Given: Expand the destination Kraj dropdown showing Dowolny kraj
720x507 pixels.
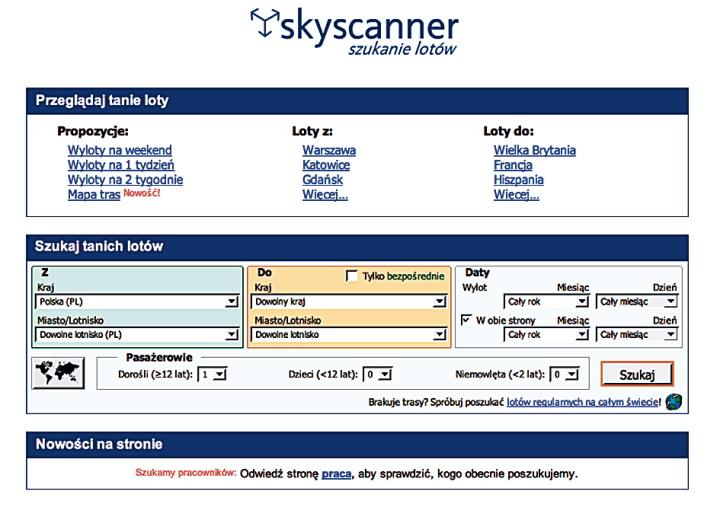Looking at the screenshot, I should click(348, 301).
